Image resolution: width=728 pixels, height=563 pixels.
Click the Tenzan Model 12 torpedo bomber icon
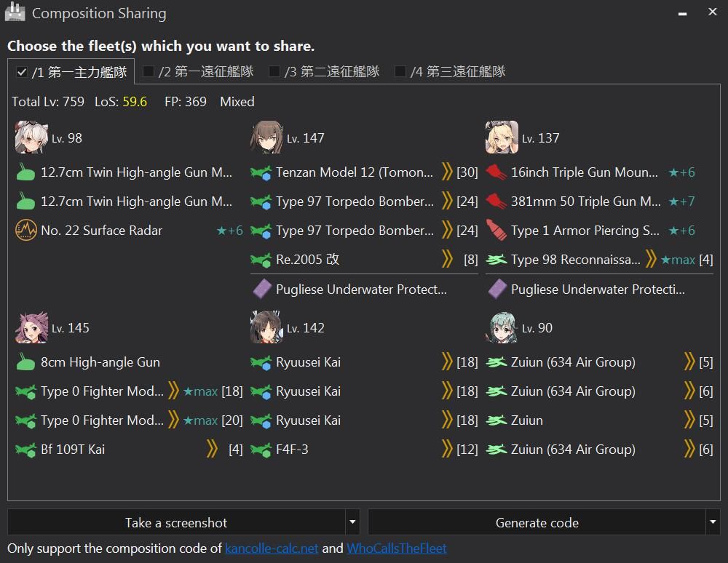(261, 172)
